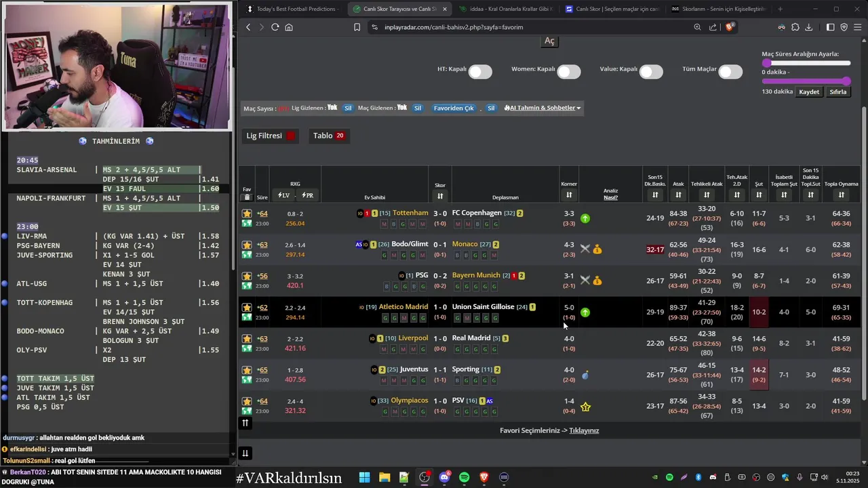868x488 pixels.
Task: Go to browser home page icon
Action: [x=289, y=27]
